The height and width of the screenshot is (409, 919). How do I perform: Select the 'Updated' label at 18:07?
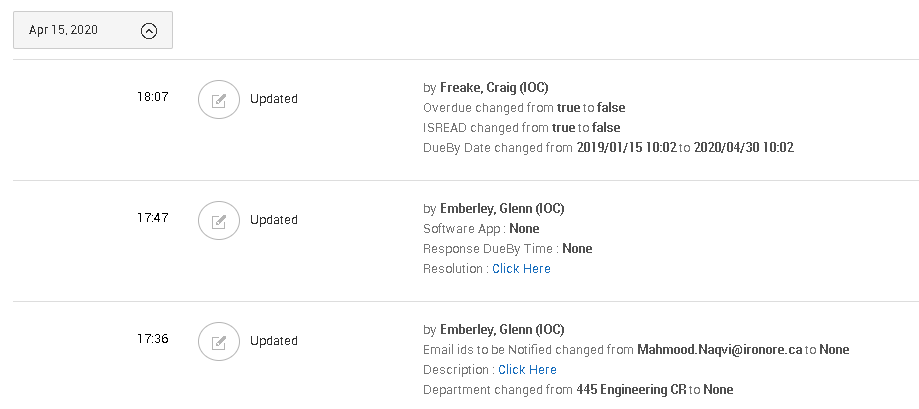point(273,99)
